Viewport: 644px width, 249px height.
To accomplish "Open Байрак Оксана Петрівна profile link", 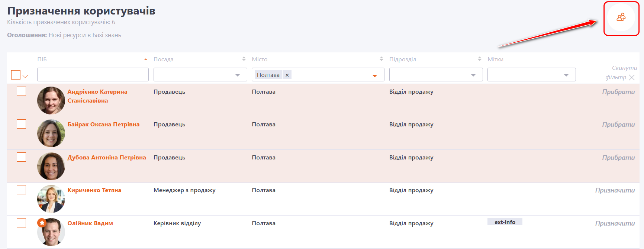I will pyautogui.click(x=103, y=124).
